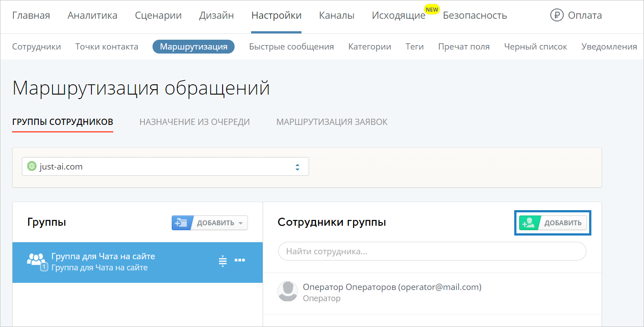
Task: Switch to Назначение из очереди tab
Action: tap(194, 122)
